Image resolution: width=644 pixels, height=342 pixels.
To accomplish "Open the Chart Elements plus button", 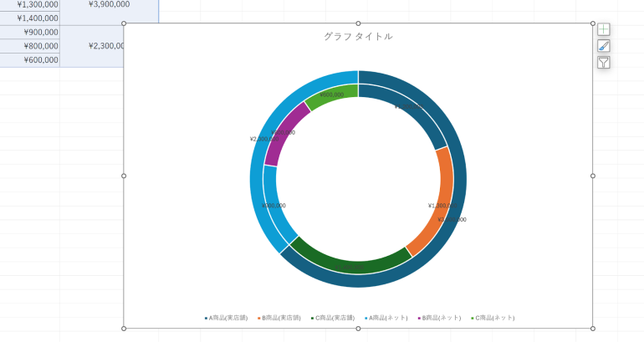I will 603,29.
